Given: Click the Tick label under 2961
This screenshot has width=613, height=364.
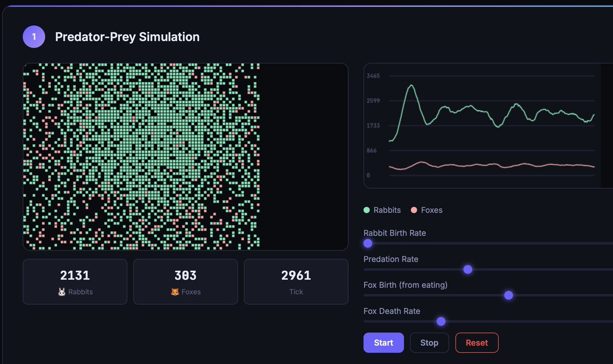Looking at the screenshot, I should click(x=296, y=292).
